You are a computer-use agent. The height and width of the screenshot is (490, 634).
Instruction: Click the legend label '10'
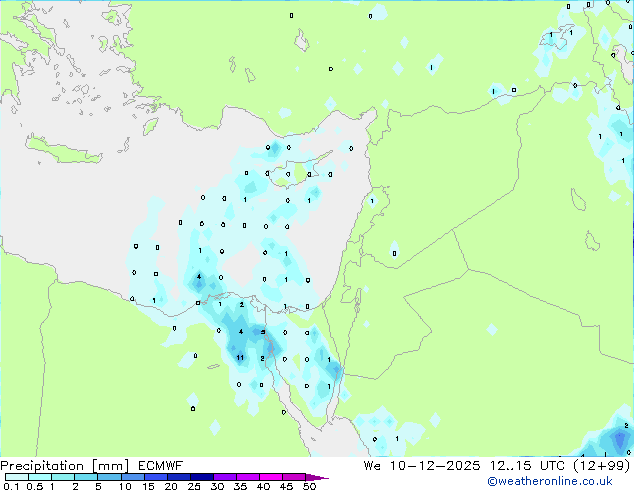pyautogui.click(x=125, y=486)
